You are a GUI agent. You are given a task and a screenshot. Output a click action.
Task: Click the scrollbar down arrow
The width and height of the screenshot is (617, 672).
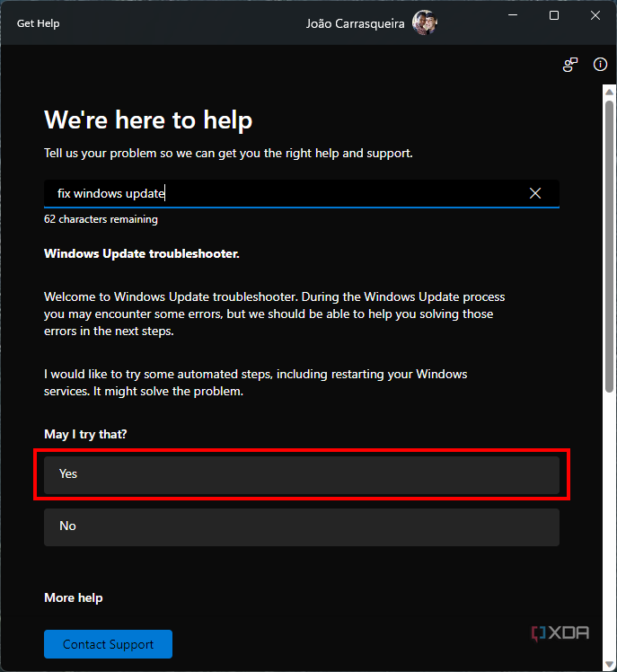coord(609,665)
